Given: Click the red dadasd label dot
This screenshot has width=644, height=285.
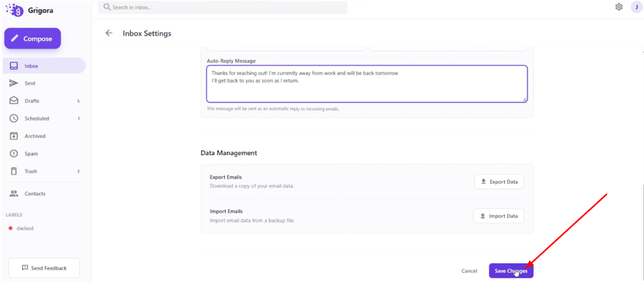Looking at the screenshot, I should [10, 228].
